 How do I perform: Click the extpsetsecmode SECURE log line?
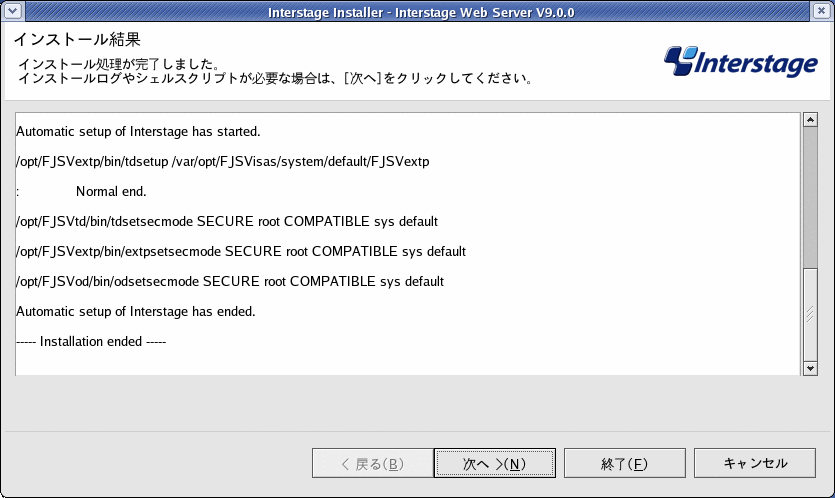point(241,251)
